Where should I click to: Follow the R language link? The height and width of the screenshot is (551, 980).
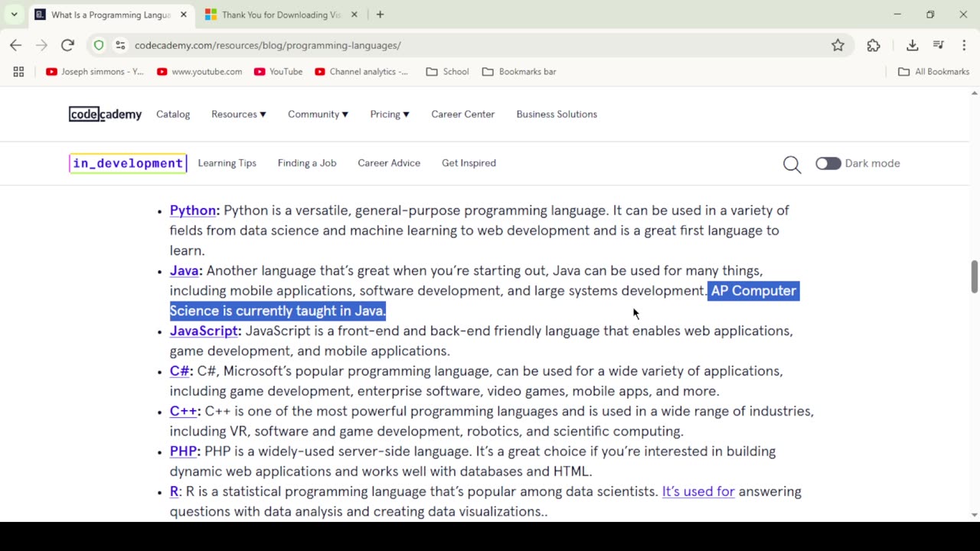[x=175, y=491]
